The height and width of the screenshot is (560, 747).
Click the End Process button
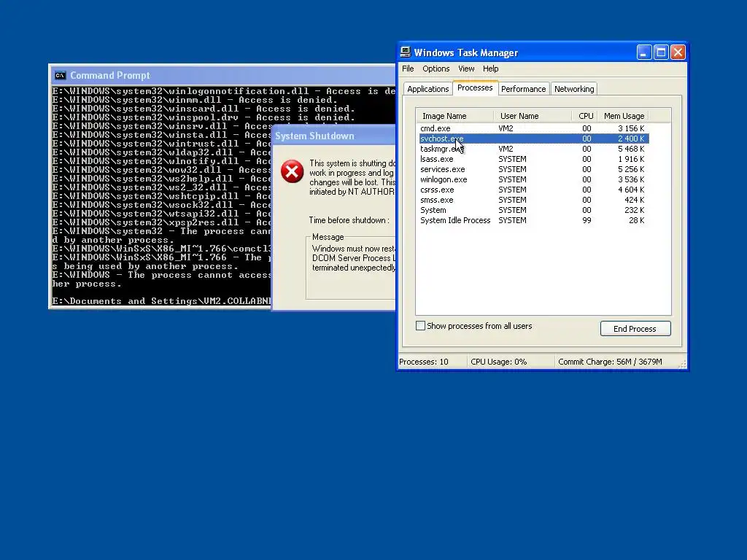635,329
